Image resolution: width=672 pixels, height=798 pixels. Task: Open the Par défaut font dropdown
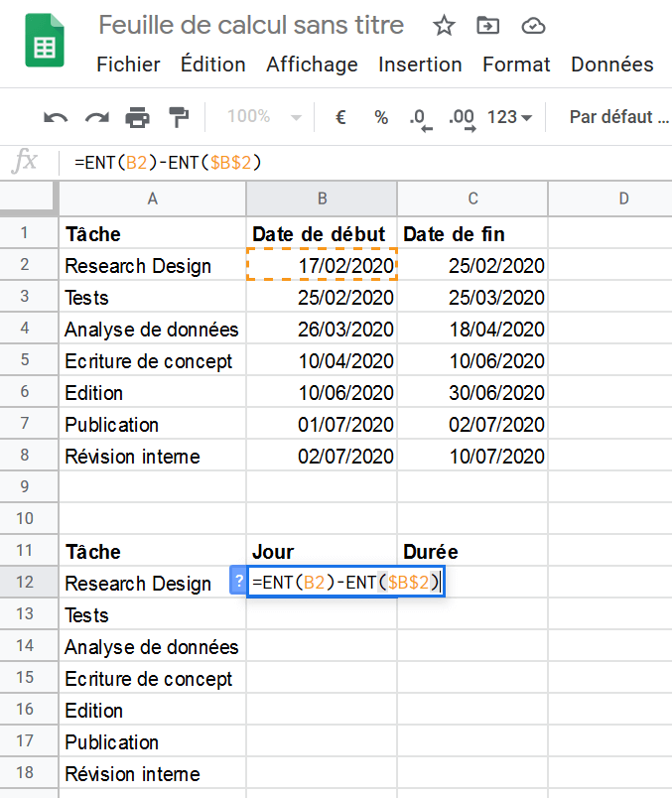coord(618,117)
